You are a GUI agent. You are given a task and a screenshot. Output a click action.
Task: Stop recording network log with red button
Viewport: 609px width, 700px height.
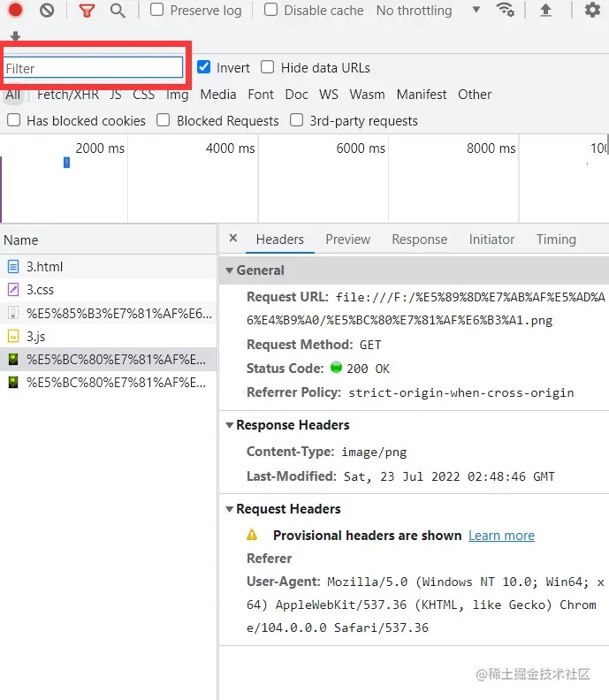[15, 10]
